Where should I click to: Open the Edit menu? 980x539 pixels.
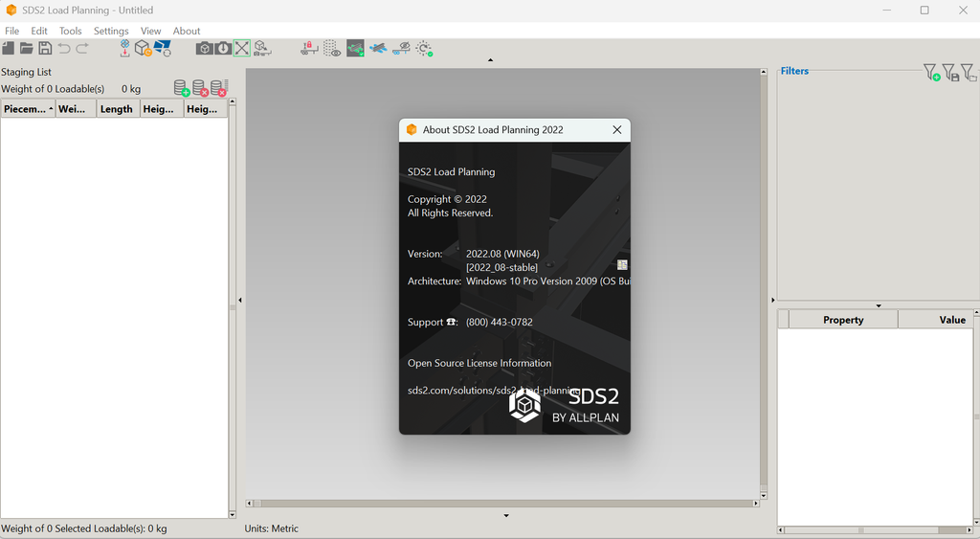point(39,31)
